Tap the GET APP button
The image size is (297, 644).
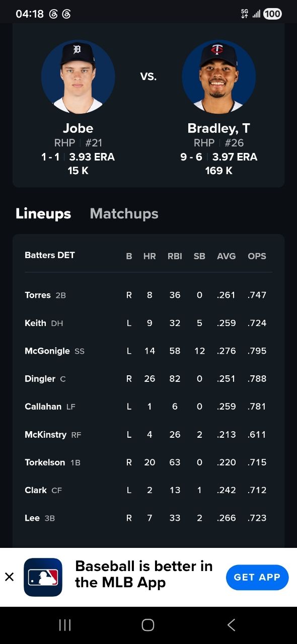(257, 577)
